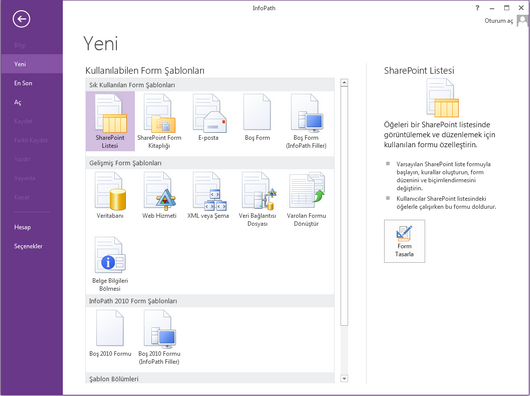Choose the SharePoint Form Kitaplığı template

click(159, 121)
